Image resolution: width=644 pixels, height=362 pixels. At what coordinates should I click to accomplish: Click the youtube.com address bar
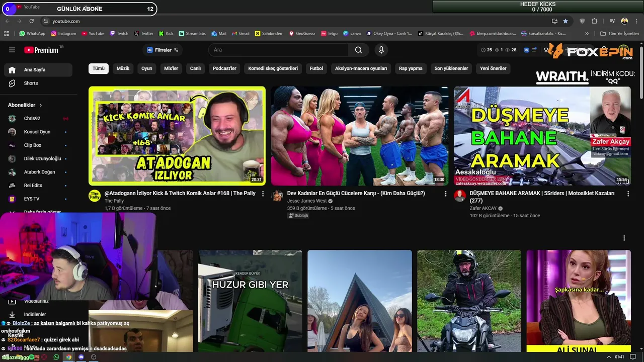(297, 21)
